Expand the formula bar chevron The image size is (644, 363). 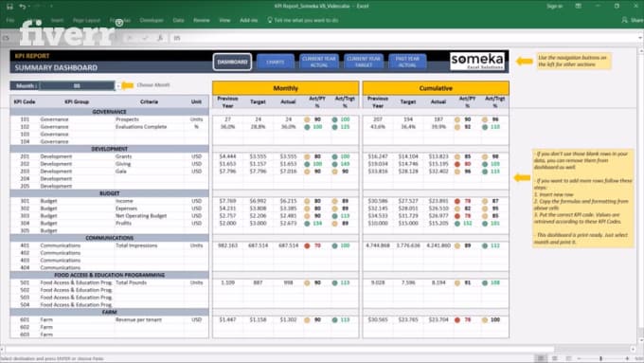(x=640, y=38)
